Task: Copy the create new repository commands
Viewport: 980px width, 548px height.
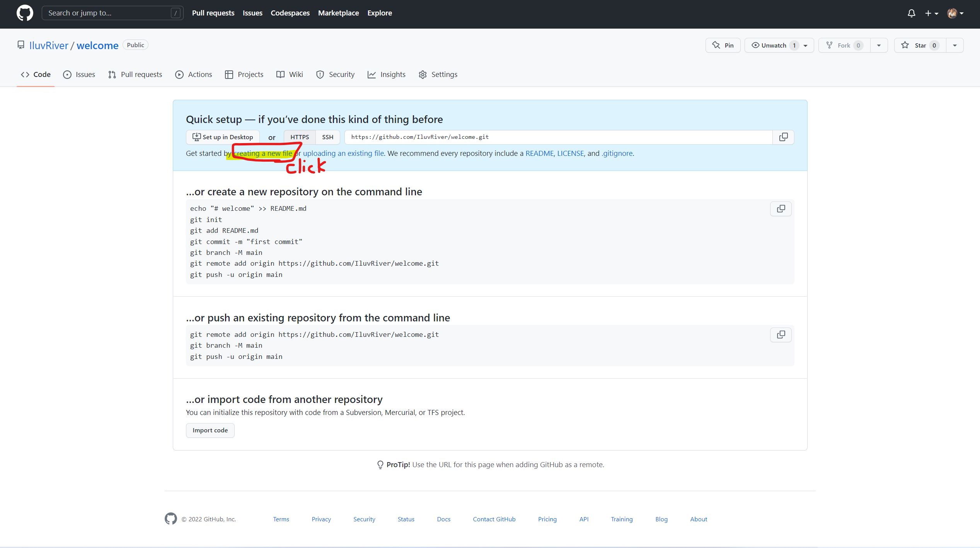Action: [x=781, y=209]
